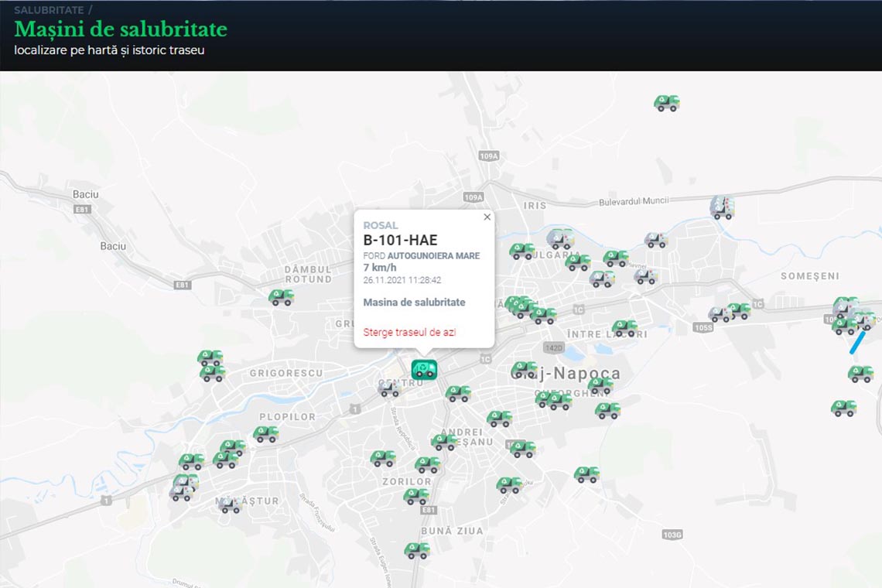
Task: Open the SALUBRITATE breadcrumb link
Action: pos(49,10)
